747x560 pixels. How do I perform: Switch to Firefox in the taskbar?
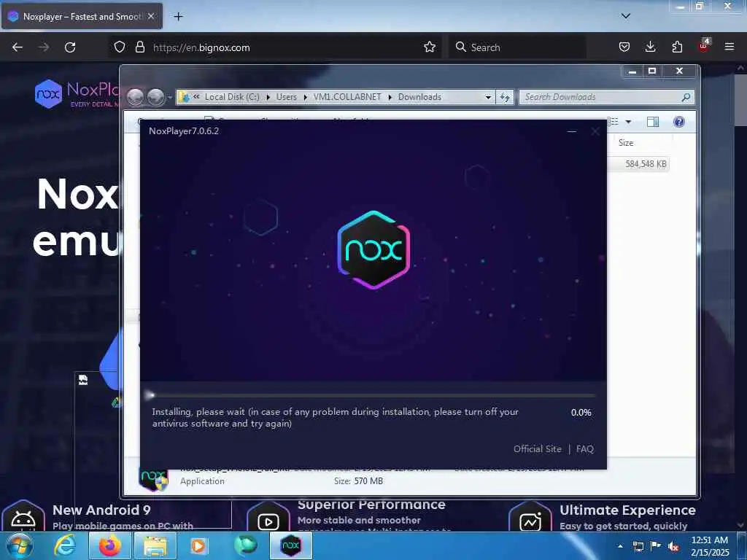tap(109, 545)
